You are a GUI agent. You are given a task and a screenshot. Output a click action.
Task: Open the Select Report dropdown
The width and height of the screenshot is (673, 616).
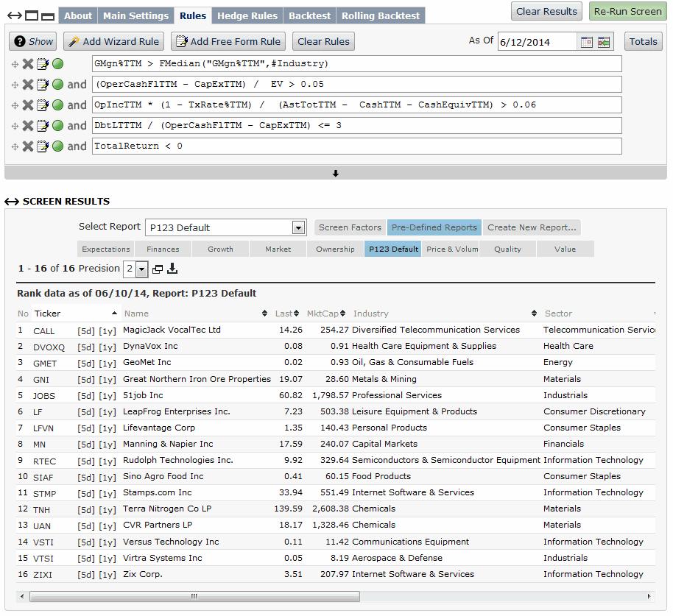click(x=298, y=227)
